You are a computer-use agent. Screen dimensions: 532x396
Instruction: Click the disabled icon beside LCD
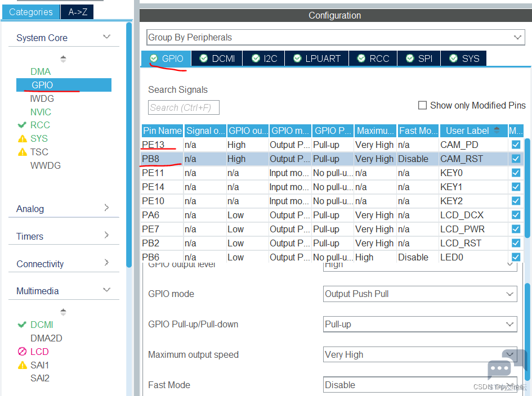(x=22, y=352)
